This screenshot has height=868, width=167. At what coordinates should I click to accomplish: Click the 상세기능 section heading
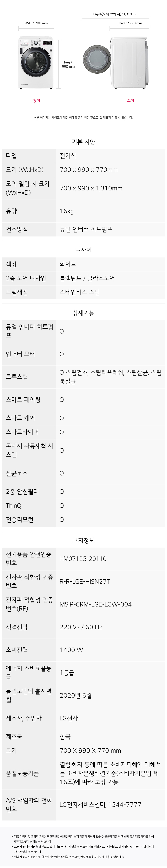83,313
